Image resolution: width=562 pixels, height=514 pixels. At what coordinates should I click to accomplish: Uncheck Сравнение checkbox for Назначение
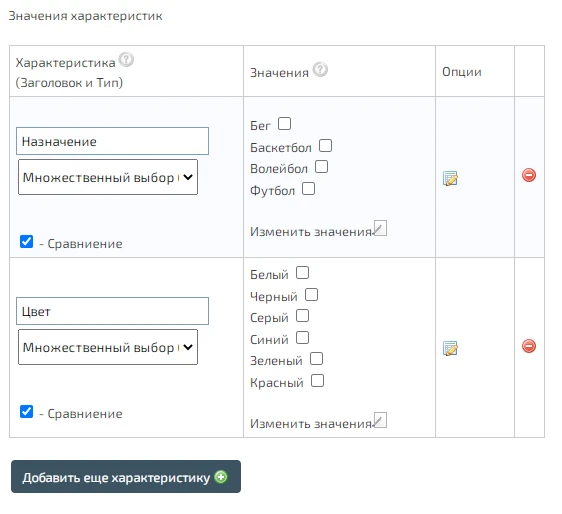pos(27,242)
